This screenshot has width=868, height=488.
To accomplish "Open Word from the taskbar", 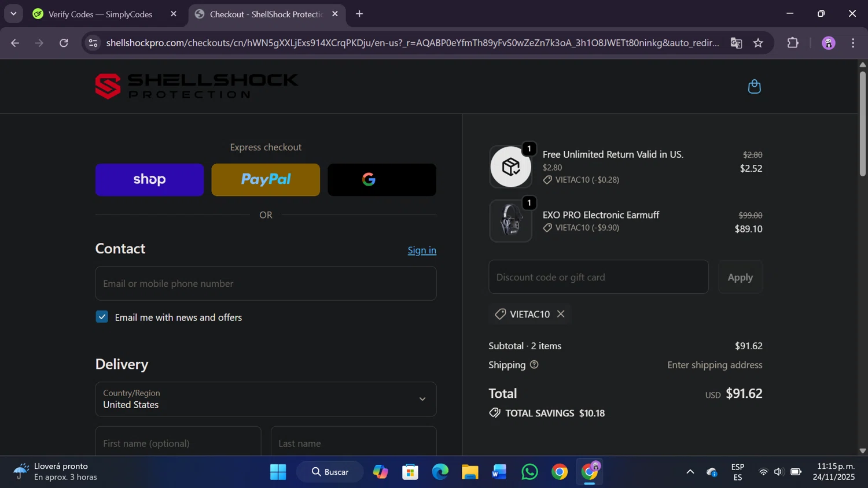I will click(499, 472).
